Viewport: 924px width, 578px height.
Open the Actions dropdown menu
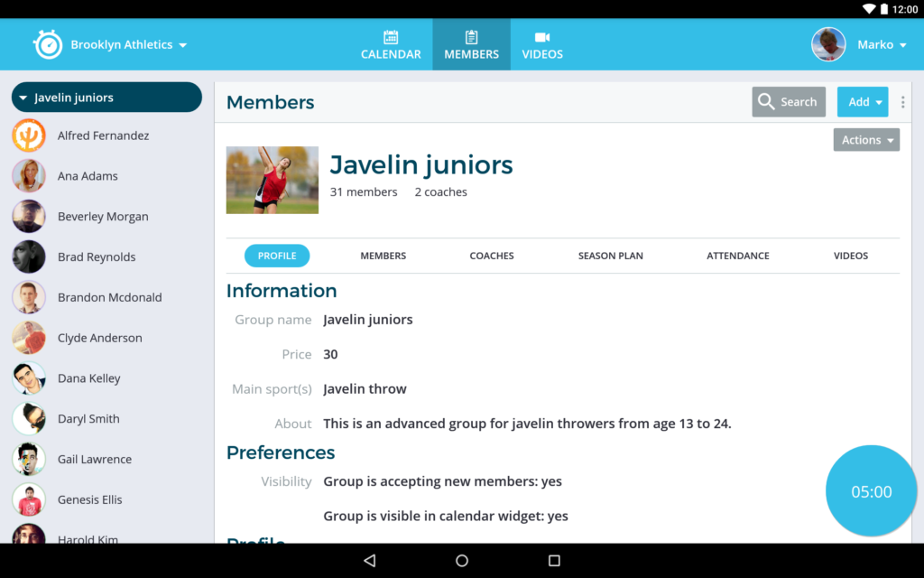point(866,140)
